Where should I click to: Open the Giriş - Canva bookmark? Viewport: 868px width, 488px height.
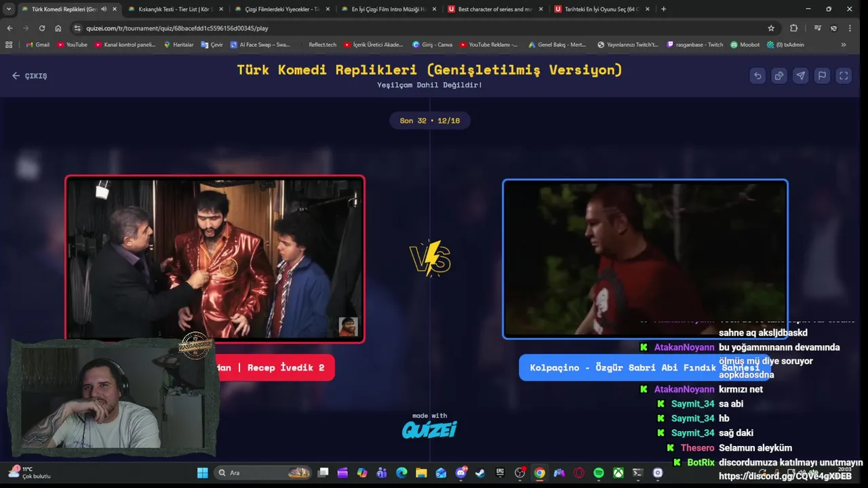pyautogui.click(x=432, y=45)
